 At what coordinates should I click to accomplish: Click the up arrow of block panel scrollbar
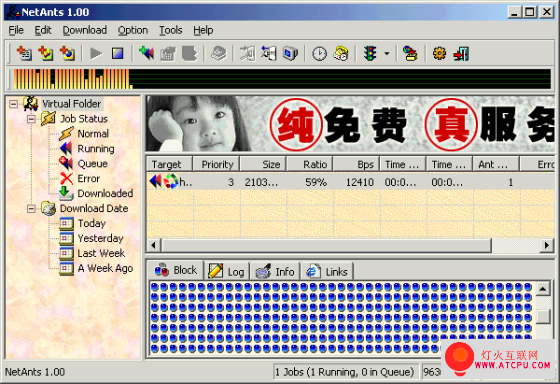543,289
